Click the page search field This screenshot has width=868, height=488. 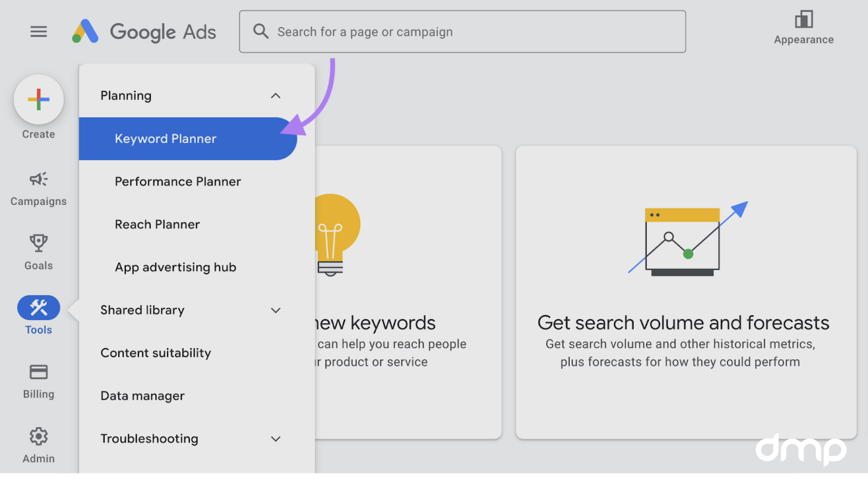click(463, 32)
